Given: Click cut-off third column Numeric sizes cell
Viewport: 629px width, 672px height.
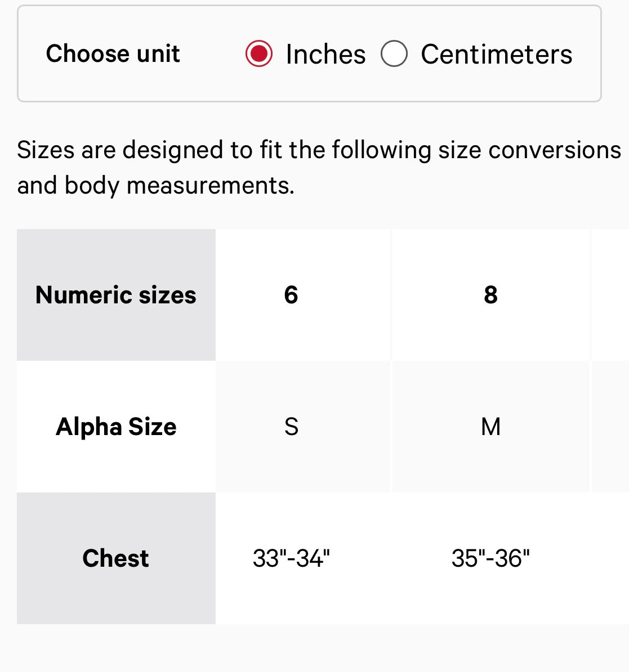Looking at the screenshot, I should [611, 295].
